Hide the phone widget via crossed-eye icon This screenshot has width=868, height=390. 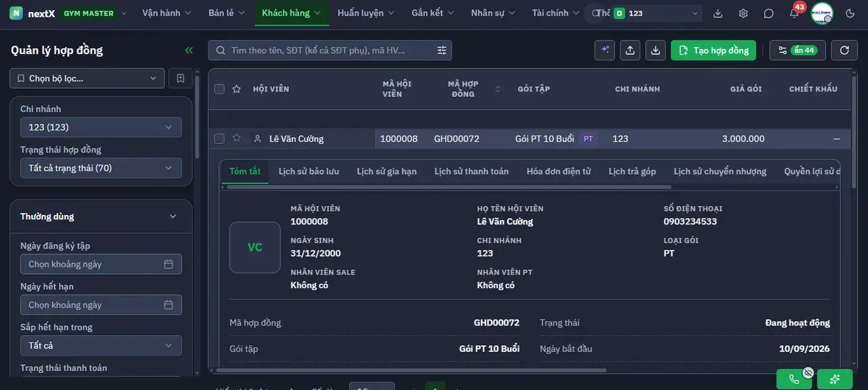[x=808, y=372]
